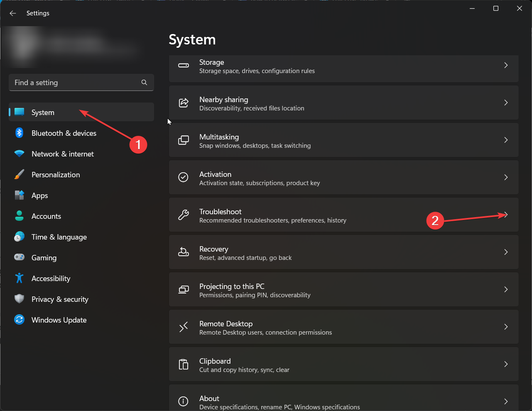Expand the Troubleshoot row chevron
The width and height of the screenshot is (532, 411).
(x=506, y=215)
